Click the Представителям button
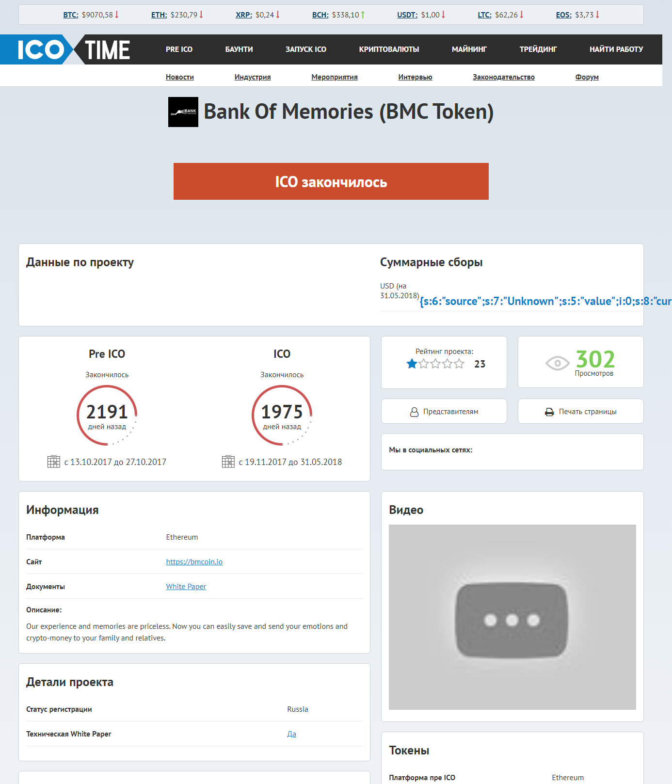Viewport: 672px width, 784px height. (444, 411)
